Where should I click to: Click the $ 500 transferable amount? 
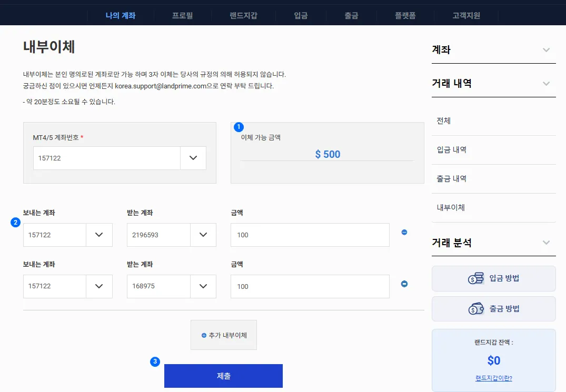327,154
